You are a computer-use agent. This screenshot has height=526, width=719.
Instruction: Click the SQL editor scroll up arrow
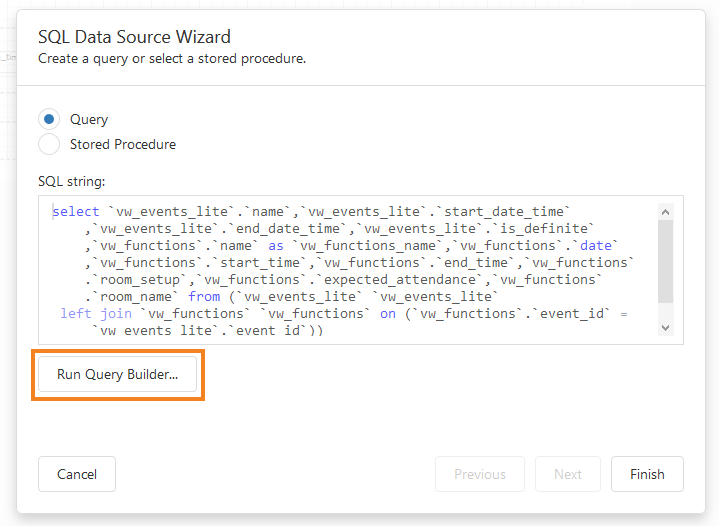coord(665,212)
